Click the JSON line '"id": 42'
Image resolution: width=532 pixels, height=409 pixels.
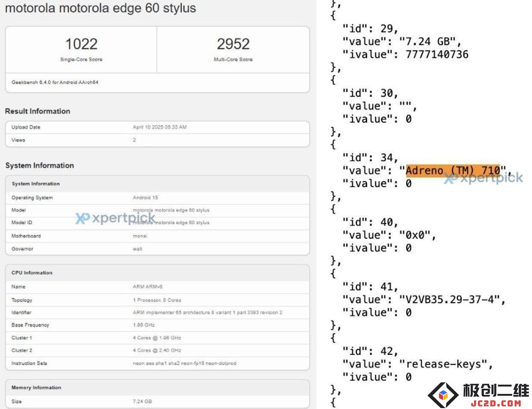[370, 351]
